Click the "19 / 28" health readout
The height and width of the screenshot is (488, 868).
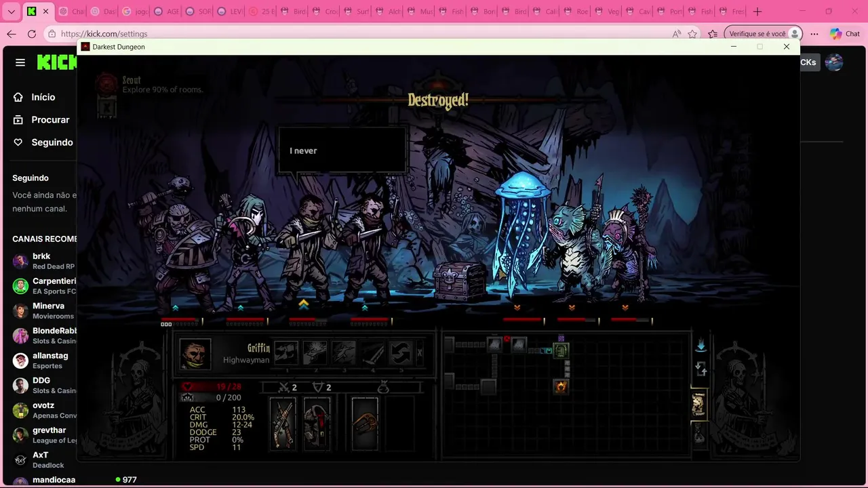pos(228,387)
